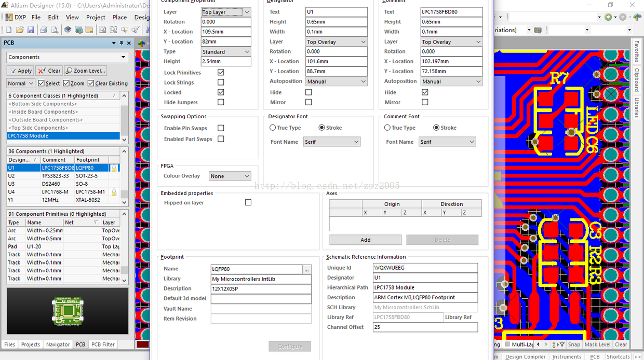Viewport: 644px width, 360px height.
Task: Open the component Layer dropdown
Action: [x=226, y=12]
